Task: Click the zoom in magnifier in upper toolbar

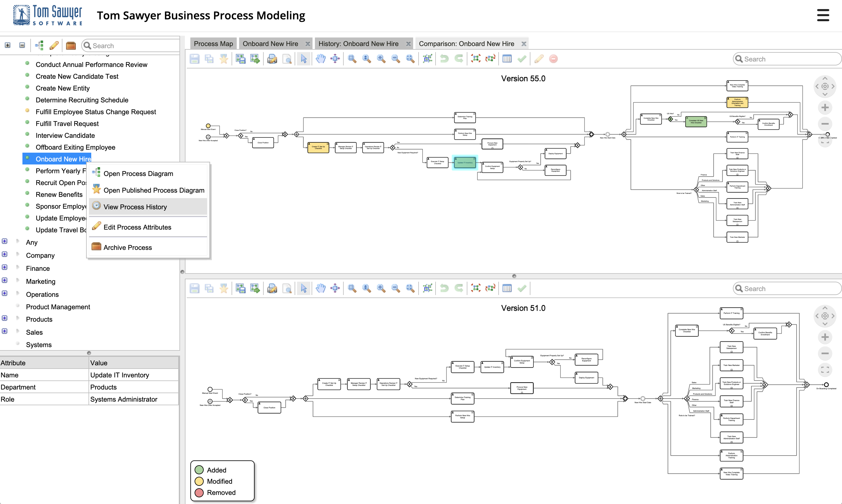Action: (x=381, y=59)
